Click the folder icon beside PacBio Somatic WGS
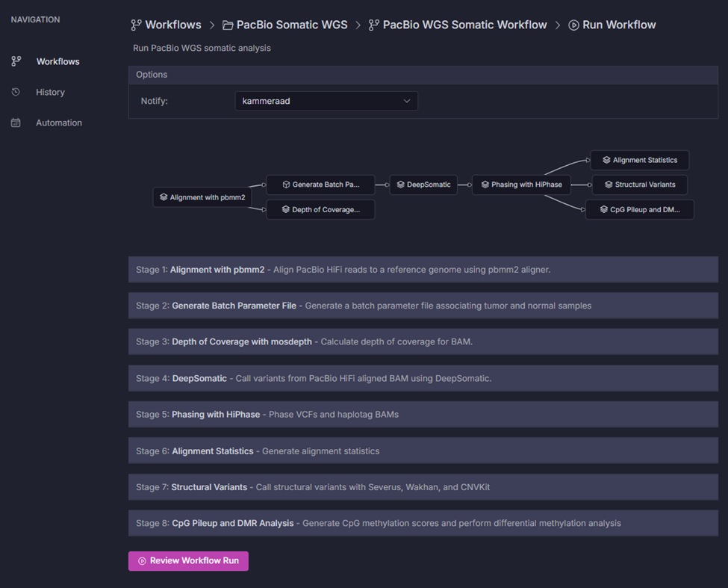This screenshot has width=728, height=588. (228, 25)
